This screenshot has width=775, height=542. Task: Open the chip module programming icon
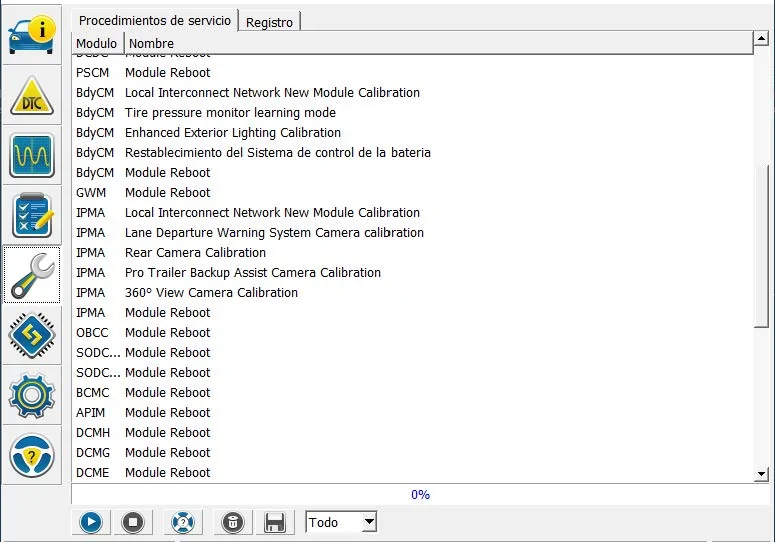pos(32,335)
